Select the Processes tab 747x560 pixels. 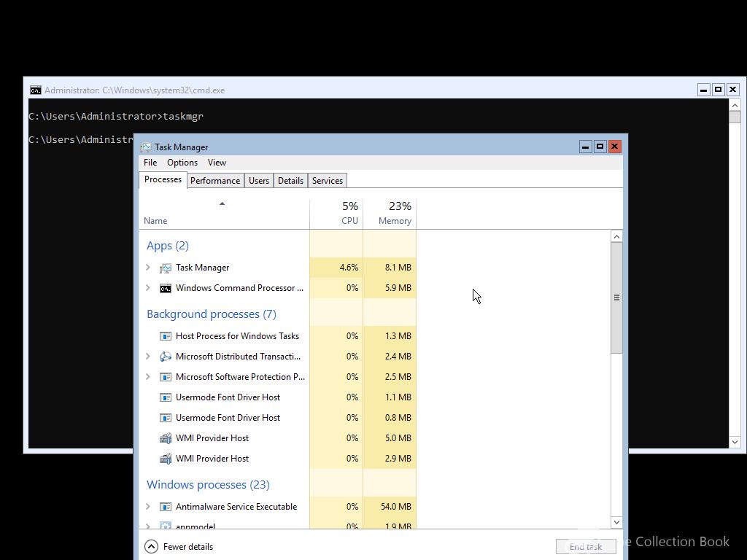(163, 179)
